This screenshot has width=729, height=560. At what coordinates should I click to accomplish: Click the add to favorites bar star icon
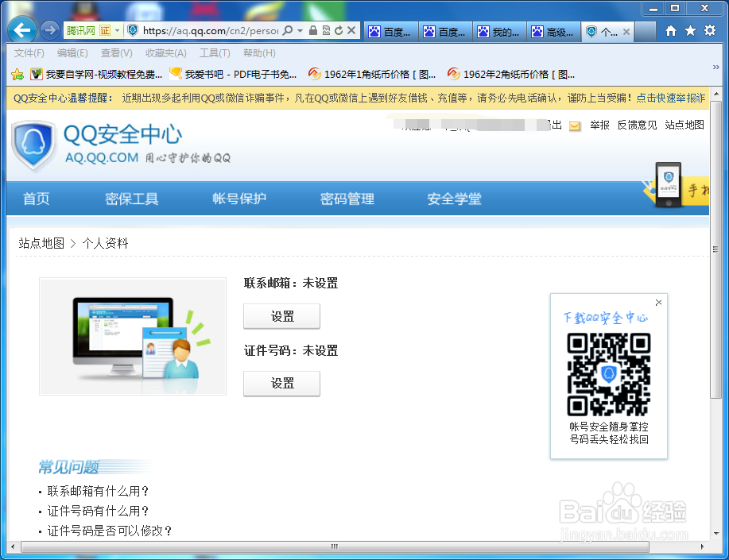(x=17, y=75)
